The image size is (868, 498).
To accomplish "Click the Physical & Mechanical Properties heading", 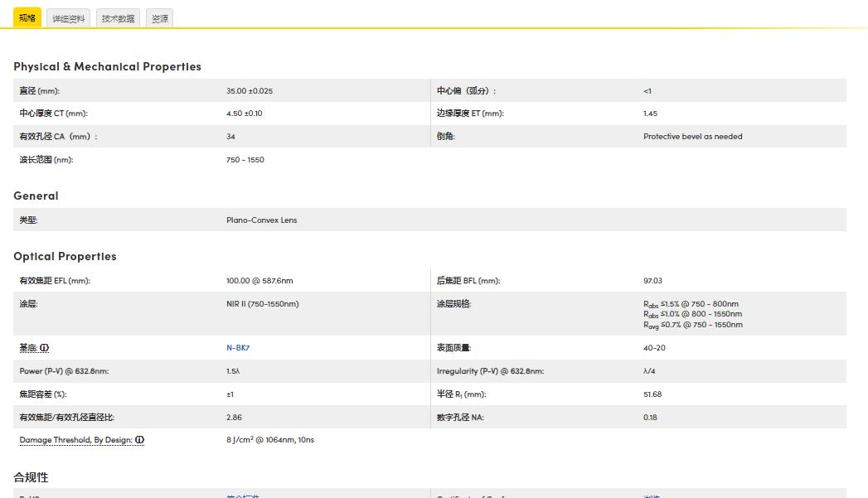I will [x=107, y=66].
